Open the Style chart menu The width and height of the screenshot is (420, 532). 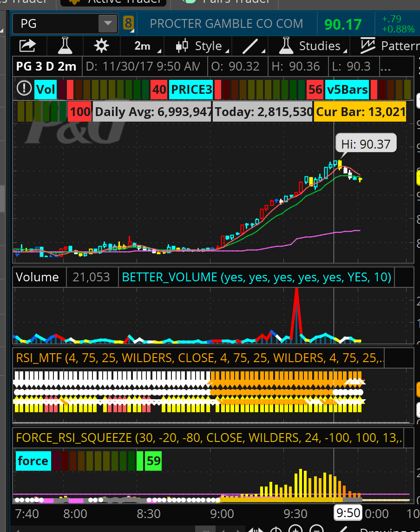pos(203,46)
